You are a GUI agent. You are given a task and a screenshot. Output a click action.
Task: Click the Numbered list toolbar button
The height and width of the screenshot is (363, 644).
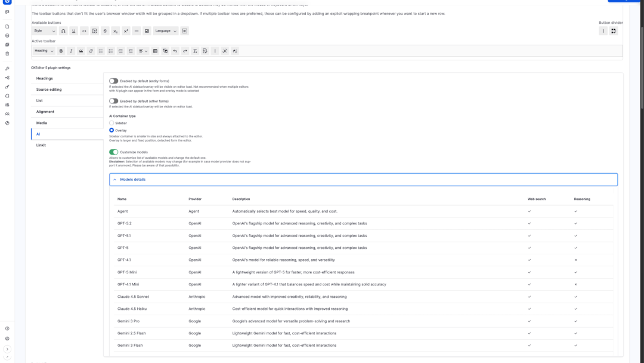click(x=110, y=51)
